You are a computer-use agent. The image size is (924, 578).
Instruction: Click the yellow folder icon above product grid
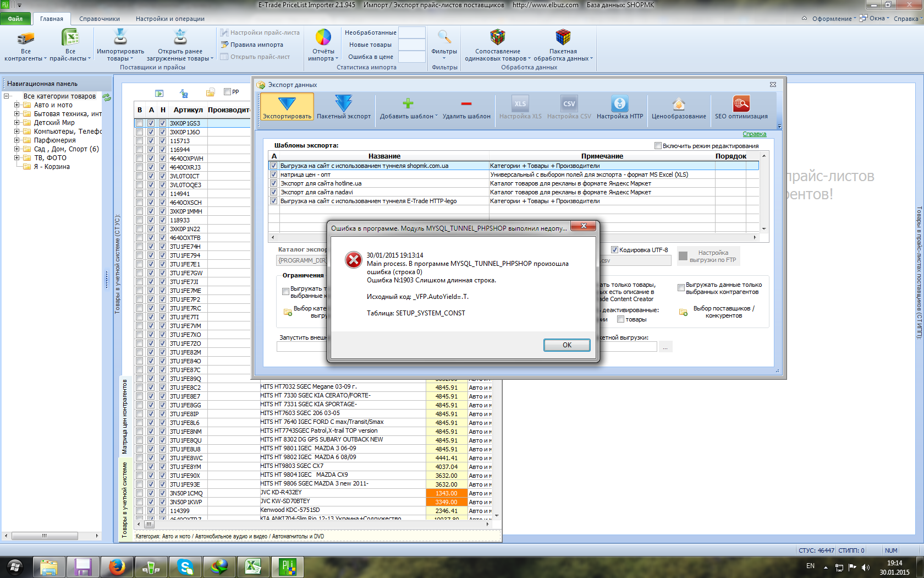(210, 92)
